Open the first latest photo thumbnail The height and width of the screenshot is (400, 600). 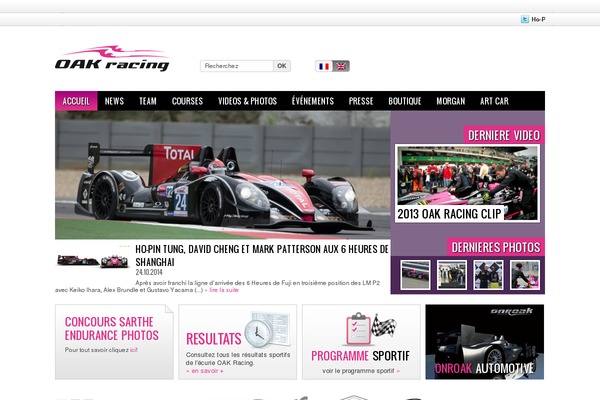[415, 275]
